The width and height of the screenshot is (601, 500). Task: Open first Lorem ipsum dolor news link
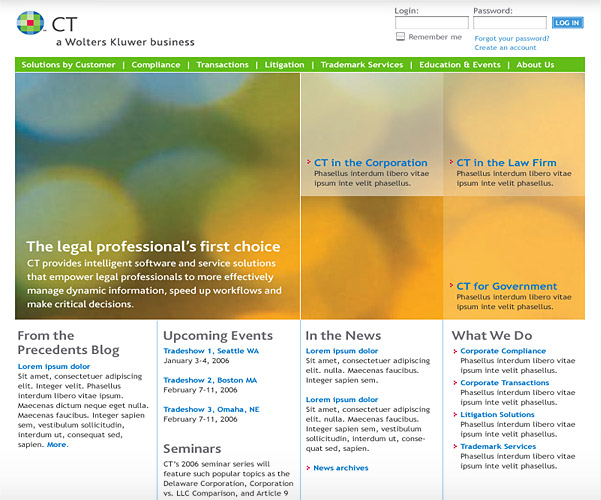342,351
